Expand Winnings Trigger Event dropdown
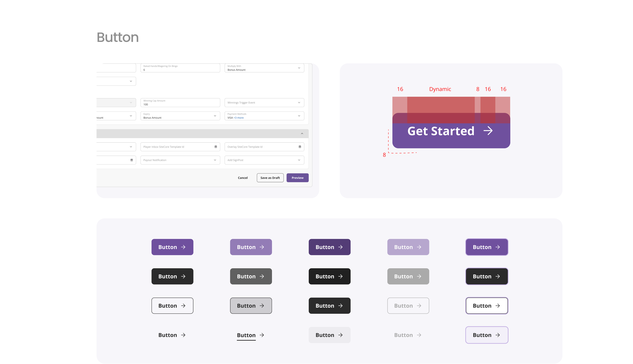 tap(299, 103)
